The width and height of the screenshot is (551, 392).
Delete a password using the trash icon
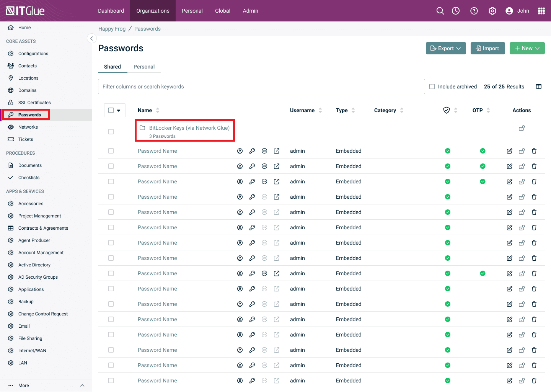pyautogui.click(x=534, y=151)
